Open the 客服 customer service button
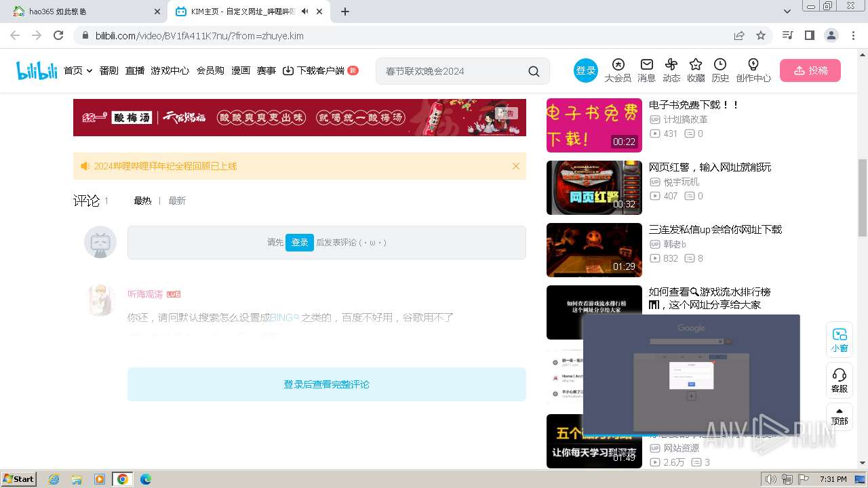This screenshot has width=868, height=488. tap(840, 381)
